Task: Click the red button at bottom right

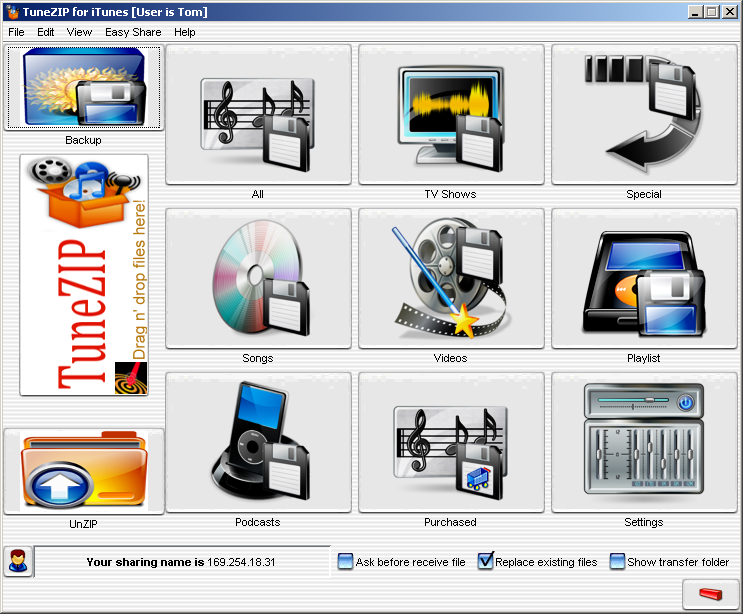Action: [710, 594]
